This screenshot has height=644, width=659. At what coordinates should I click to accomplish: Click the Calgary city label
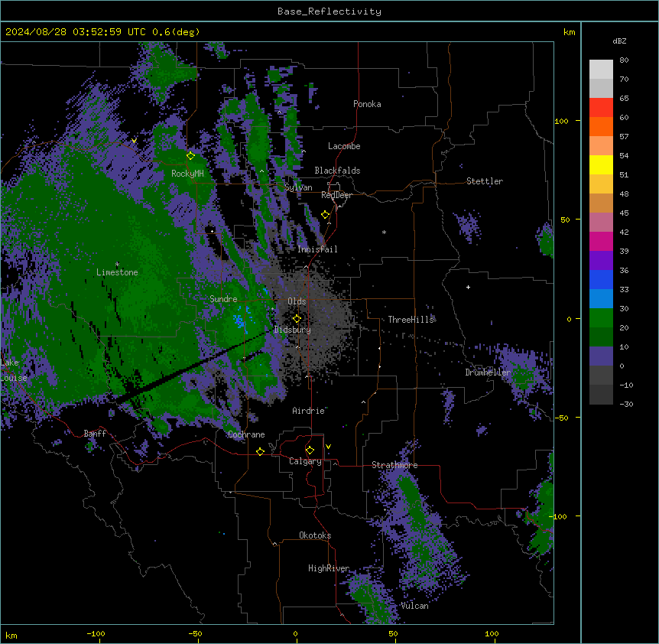(x=306, y=461)
